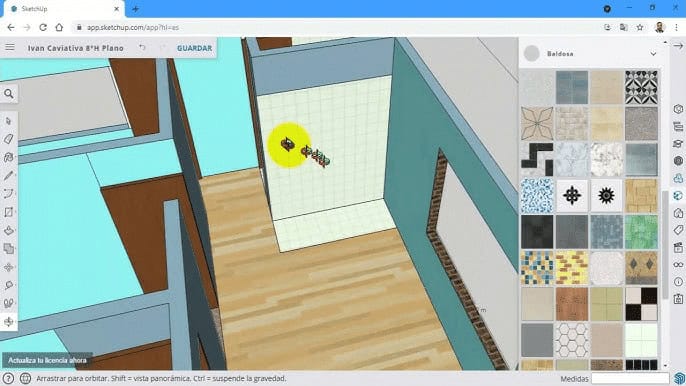Select the overlapping squares tool icon
This screenshot has width=686, height=386.
(x=9, y=249)
